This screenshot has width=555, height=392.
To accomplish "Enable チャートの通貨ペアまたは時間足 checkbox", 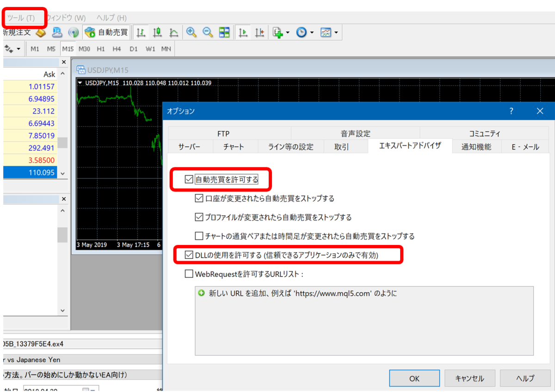I will pyautogui.click(x=199, y=236).
